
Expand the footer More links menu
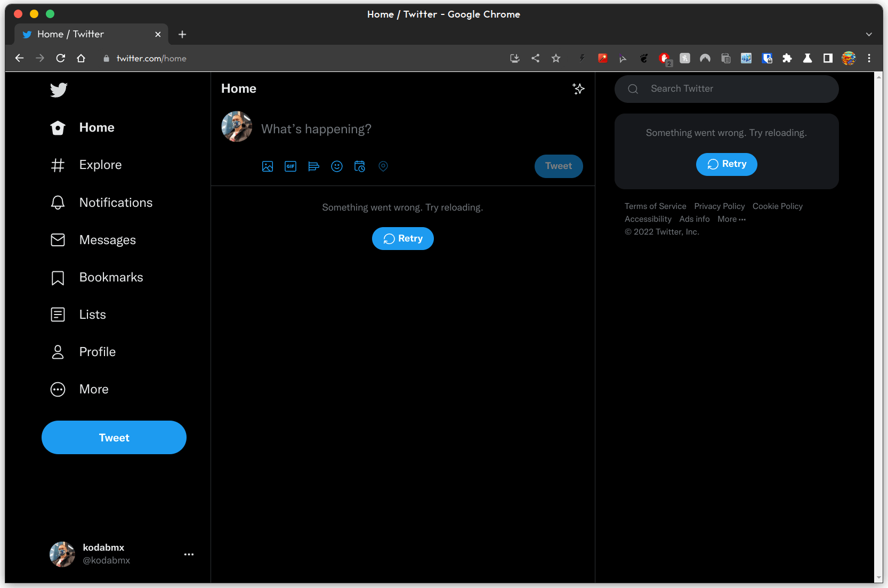[x=732, y=219]
